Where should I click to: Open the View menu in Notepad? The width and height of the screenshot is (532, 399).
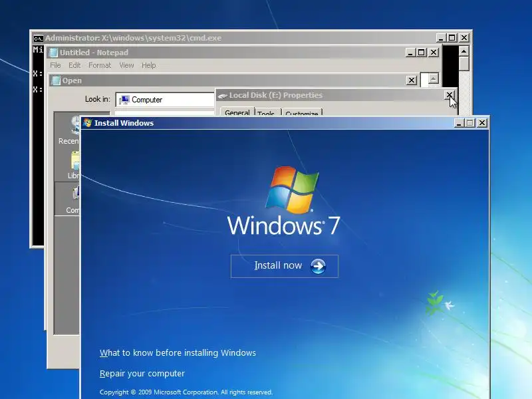(126, 65)
